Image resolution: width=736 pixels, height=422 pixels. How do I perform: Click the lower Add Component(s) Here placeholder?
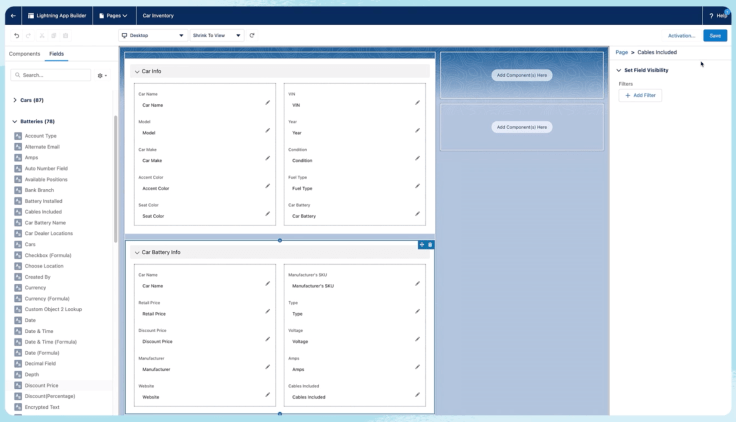(521, 127)
